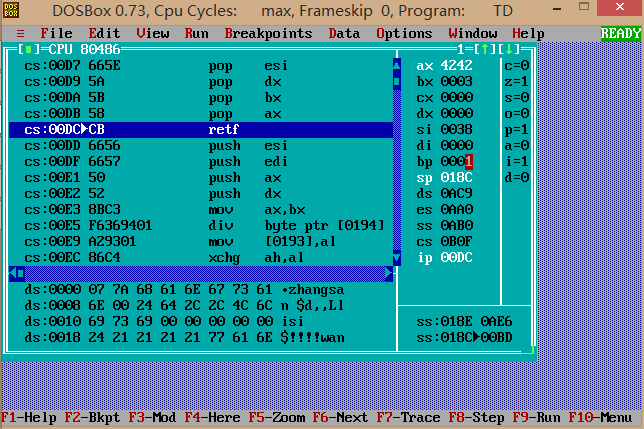The image size is (644, 429).
Task: Toggle the interrupt flag i=1
Action: (517, 162)
